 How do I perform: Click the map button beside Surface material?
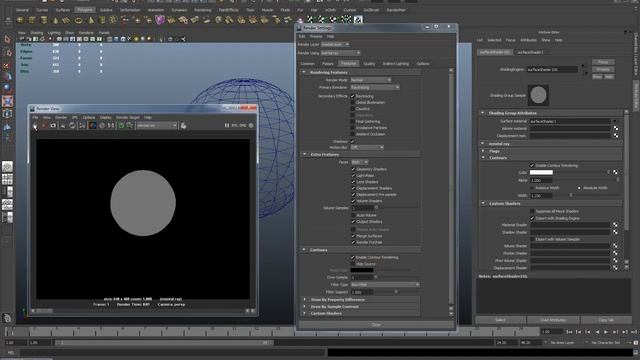point(615,122)
